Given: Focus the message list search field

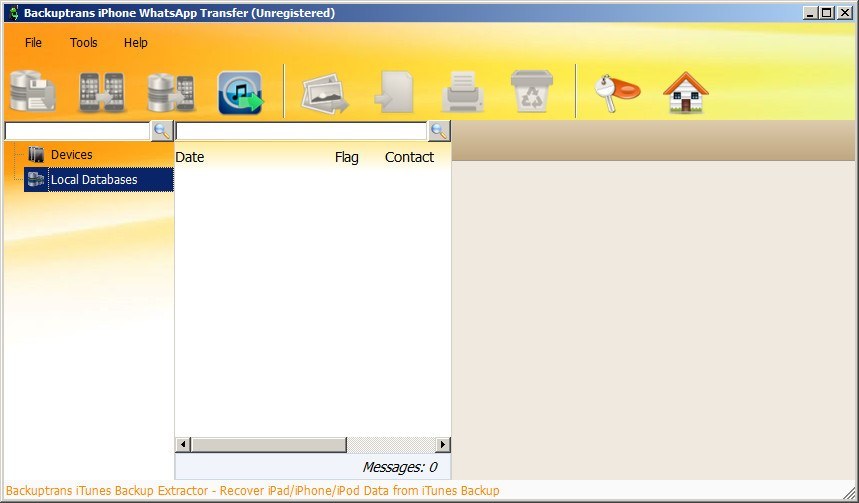Looking at the screenshot, I should [301, 131].
